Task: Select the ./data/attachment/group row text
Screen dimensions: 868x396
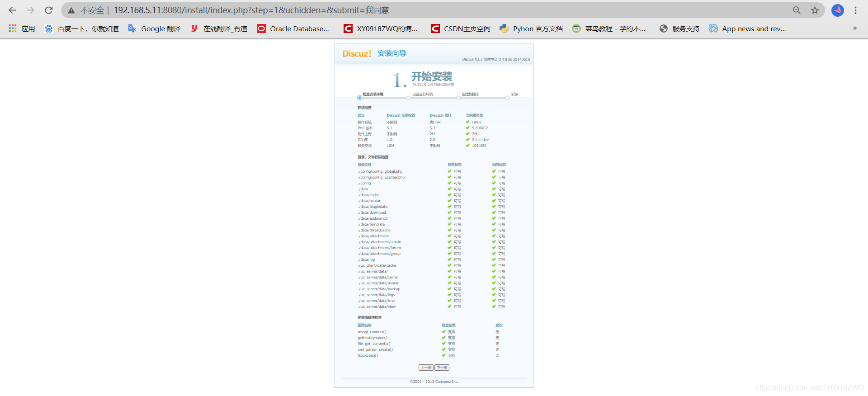Action: tap(379, 254)
